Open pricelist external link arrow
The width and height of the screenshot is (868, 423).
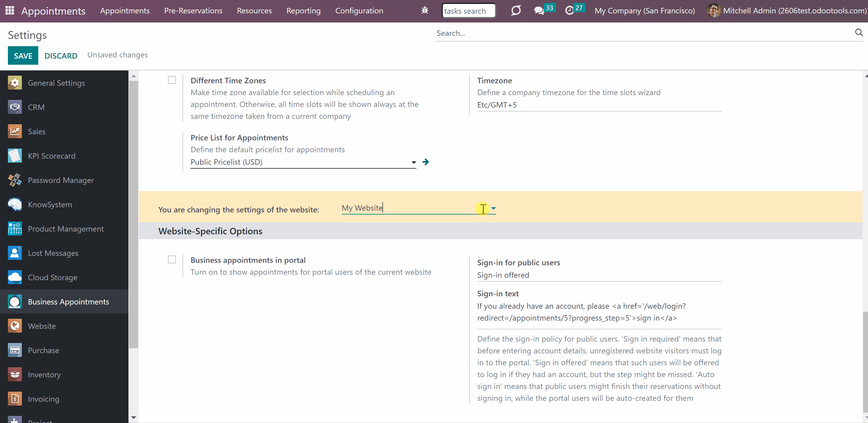click(x=425, y=162)
